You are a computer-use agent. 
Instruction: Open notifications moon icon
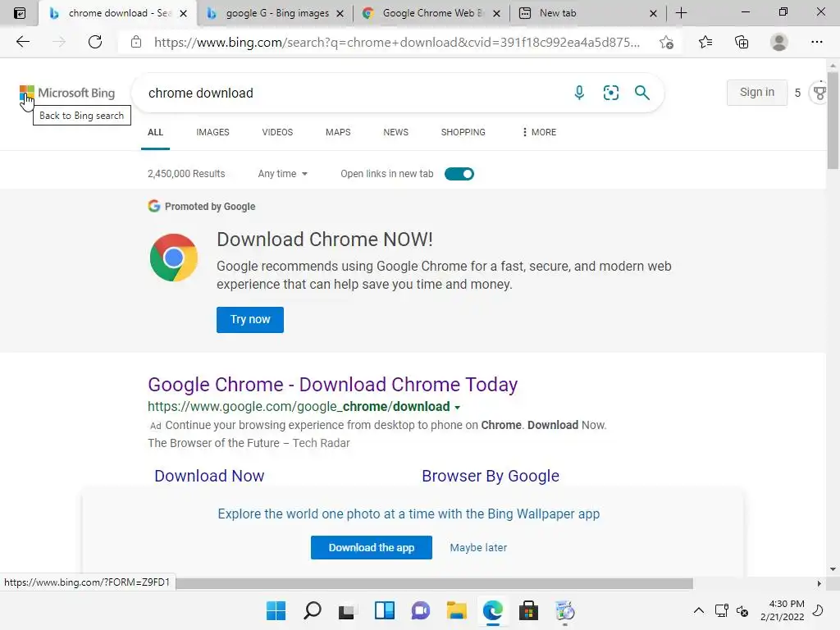818,610
